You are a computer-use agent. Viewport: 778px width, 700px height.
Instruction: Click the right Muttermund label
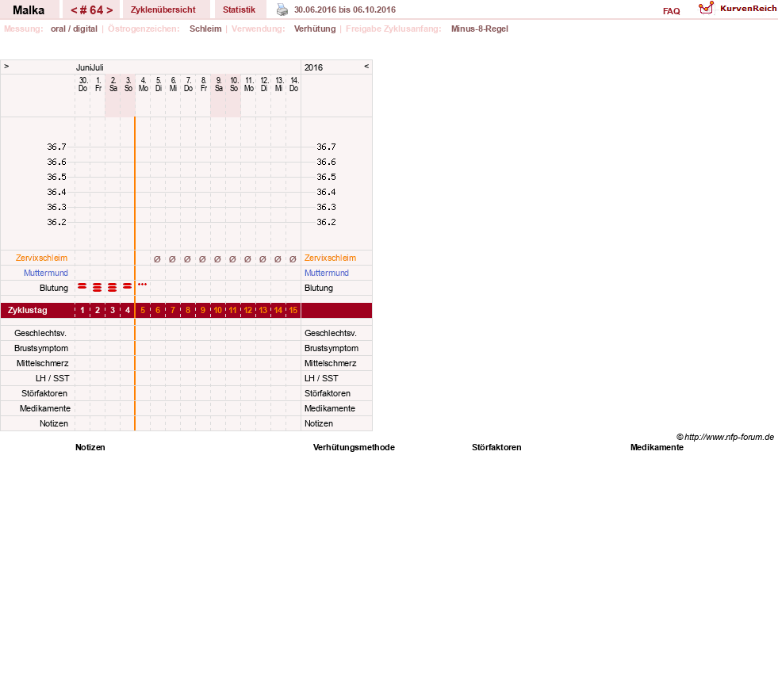(327, 273)
